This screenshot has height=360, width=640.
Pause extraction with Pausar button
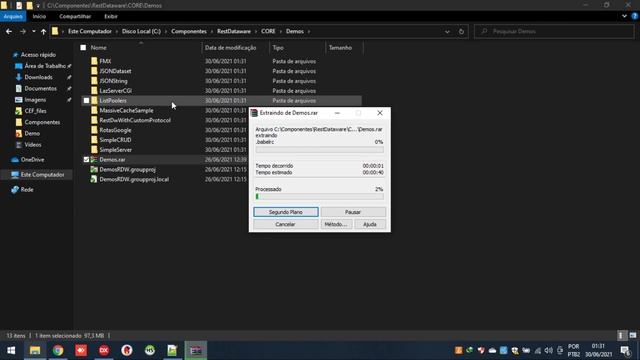pyautogui.click(x=353, y=212)
